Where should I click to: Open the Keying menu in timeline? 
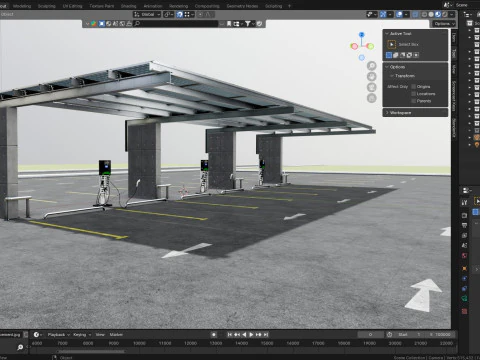pyautogui.click(x=82, y=334)
